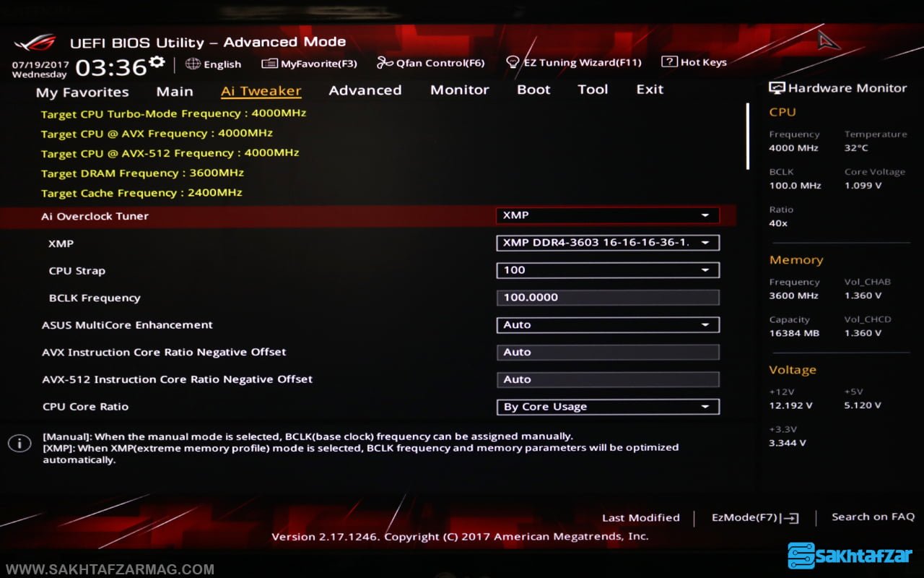Click the globe icon for English language
Viewport: 924px width, 578px height.
click(193, 64)
